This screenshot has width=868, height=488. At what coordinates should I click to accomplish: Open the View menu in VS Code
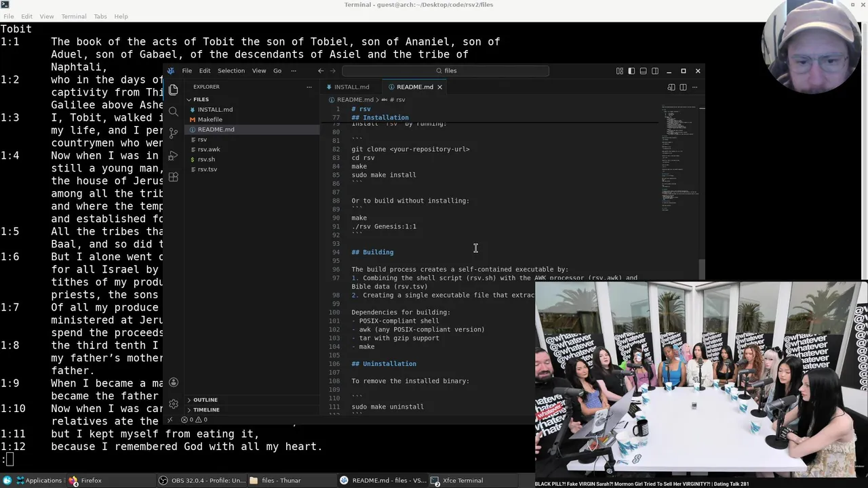259,70
